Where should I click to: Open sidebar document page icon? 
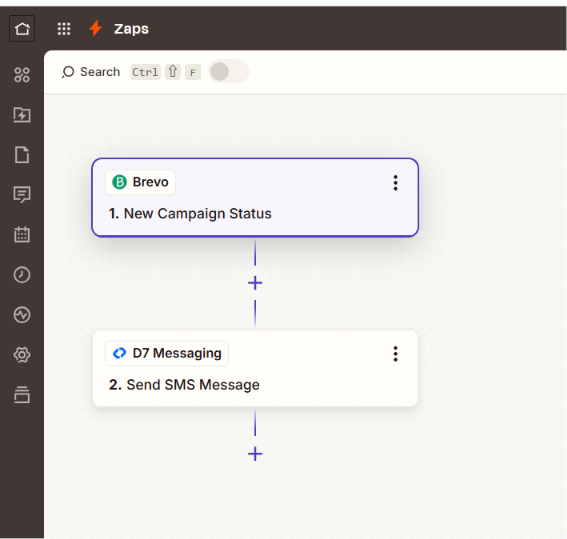pos(22,155)
